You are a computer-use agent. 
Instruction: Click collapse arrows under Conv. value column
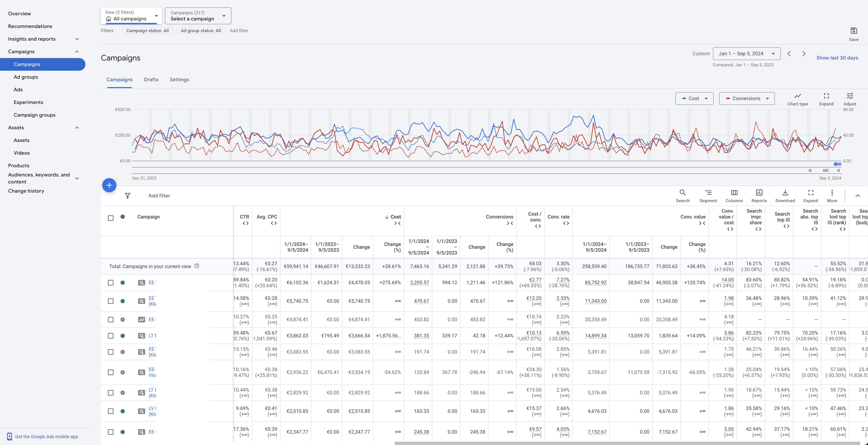(702, 223)
